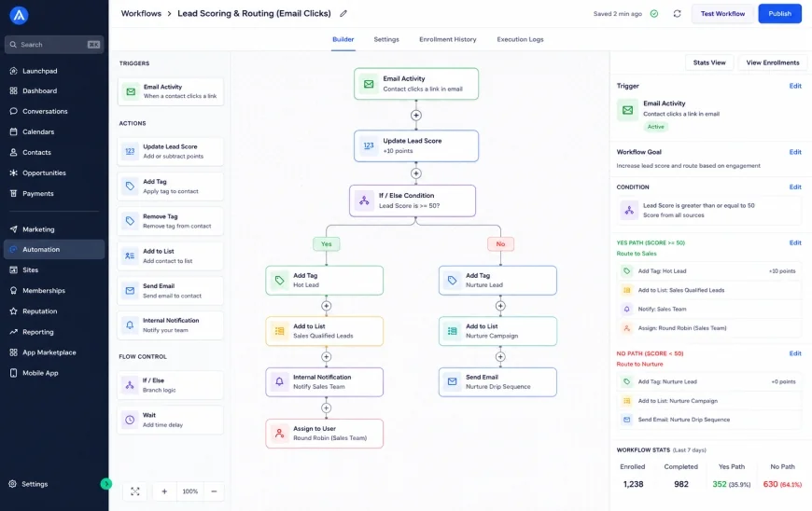Viewport: 812px width, 511px height.
Task: Add step below Add to List Sales Qualified Leads
Action: [x=327, y=356]
